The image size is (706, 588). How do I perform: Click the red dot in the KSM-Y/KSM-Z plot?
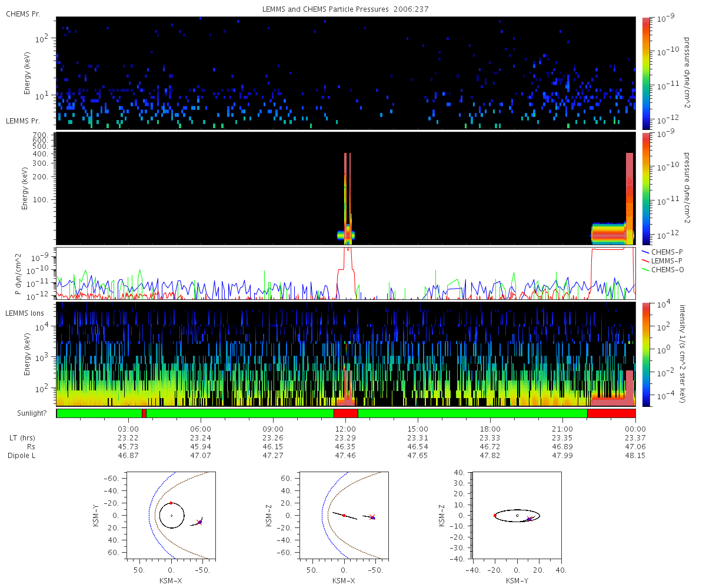(x=495, y=516)
